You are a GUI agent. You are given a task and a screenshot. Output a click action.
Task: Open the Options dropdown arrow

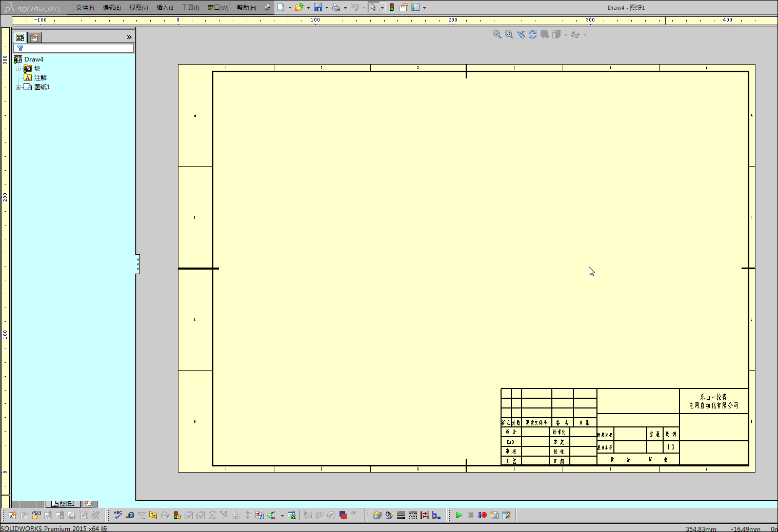(x=424, y=8)
